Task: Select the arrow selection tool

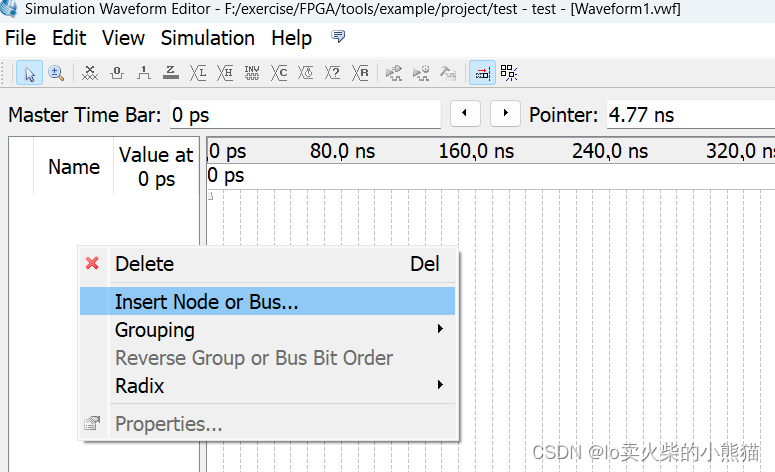Action: pyautogui.click(x=30, y=73)
